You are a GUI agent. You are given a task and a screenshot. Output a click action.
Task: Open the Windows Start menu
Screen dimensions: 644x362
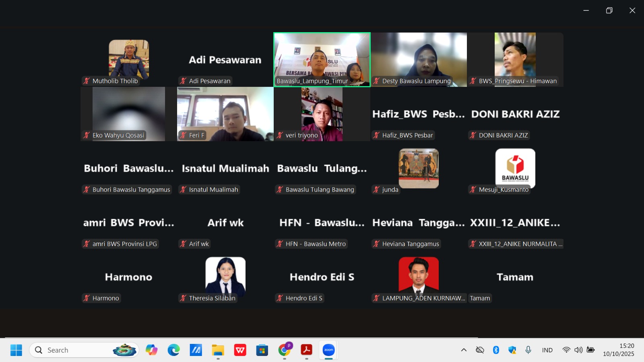[x=16, y=350]
